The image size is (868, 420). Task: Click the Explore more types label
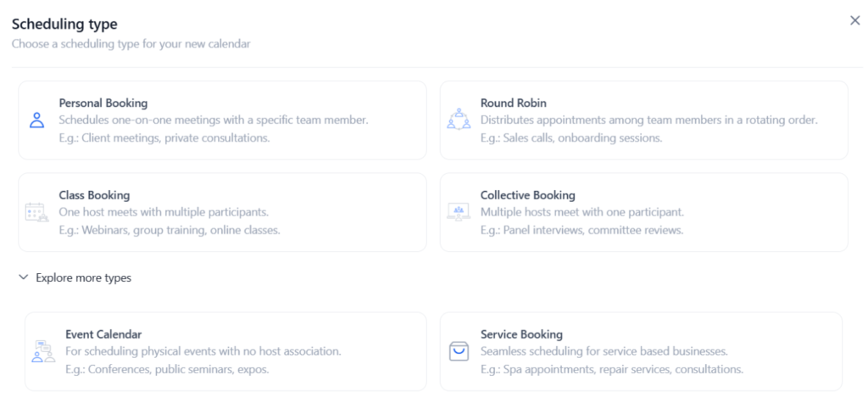(84, 277)
